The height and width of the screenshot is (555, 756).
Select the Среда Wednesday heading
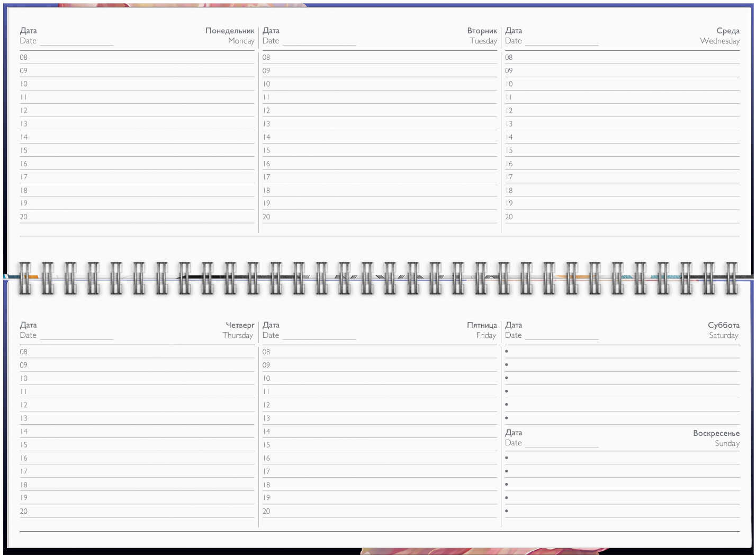tap(720, 35)
